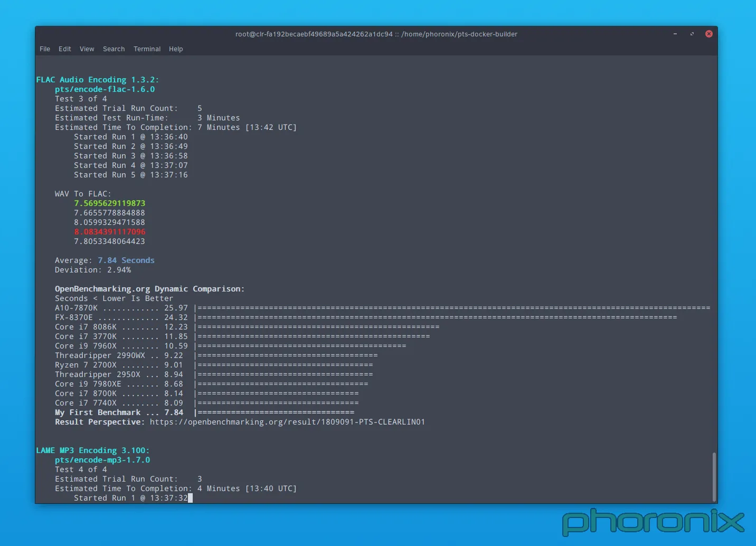Click 'Average: 7.84 Seconds' line

(x=105, y=260)
